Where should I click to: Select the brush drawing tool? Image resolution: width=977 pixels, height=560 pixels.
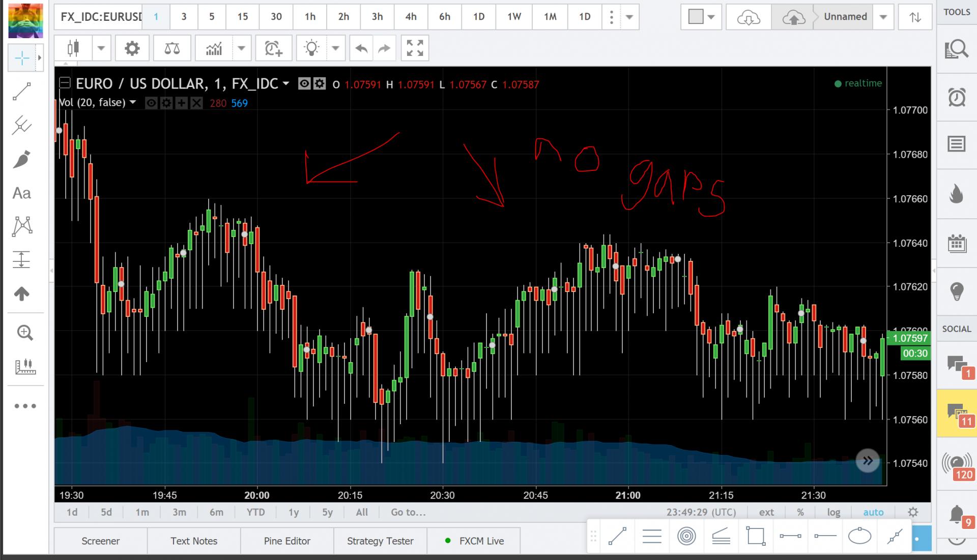[21, 159]
